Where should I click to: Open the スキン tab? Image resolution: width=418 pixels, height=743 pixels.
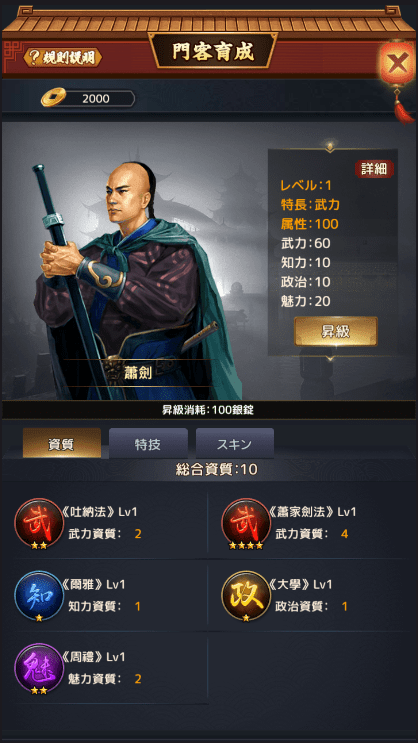pos(235,444)
